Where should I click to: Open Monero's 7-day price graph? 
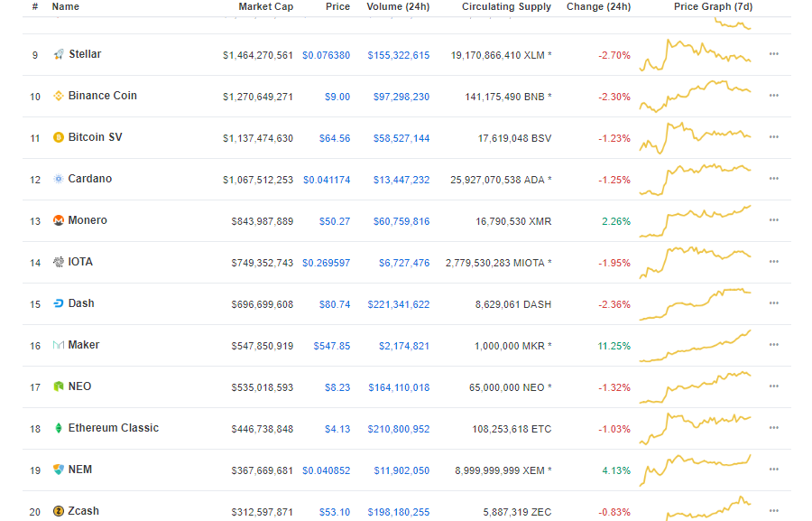click(x=695, y=221)
